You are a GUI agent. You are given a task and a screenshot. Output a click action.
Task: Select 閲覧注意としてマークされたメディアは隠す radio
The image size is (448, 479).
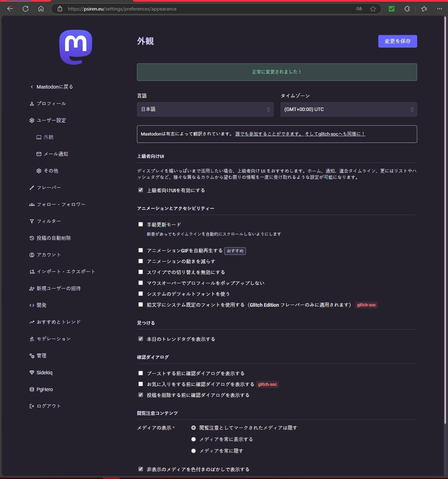click(193, 428)
